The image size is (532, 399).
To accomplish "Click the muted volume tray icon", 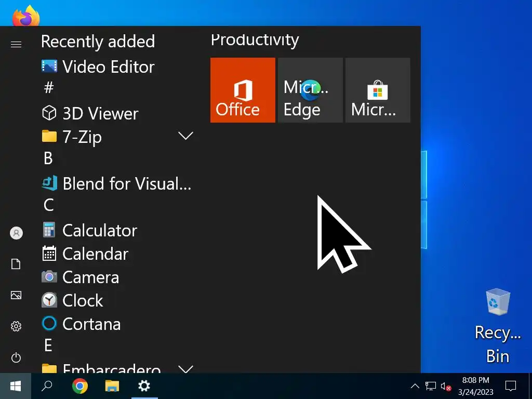I will (446, 387).
